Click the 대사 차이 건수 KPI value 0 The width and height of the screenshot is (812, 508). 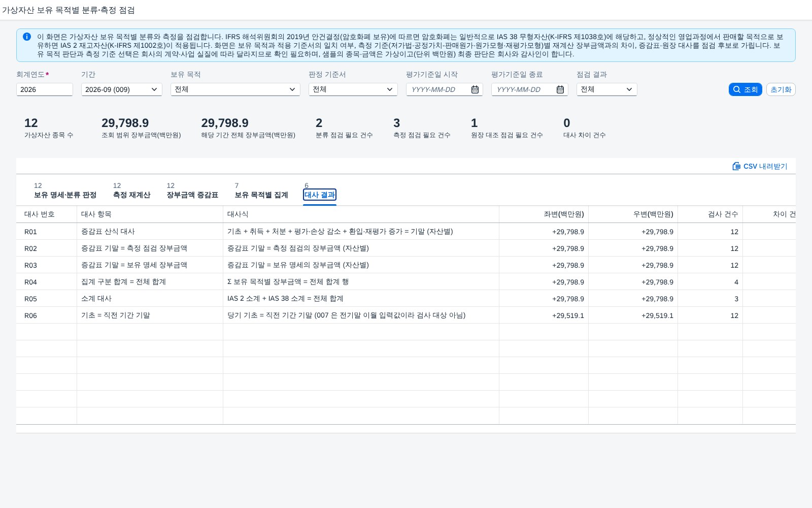pyautogui.click(x=567, y=123)
